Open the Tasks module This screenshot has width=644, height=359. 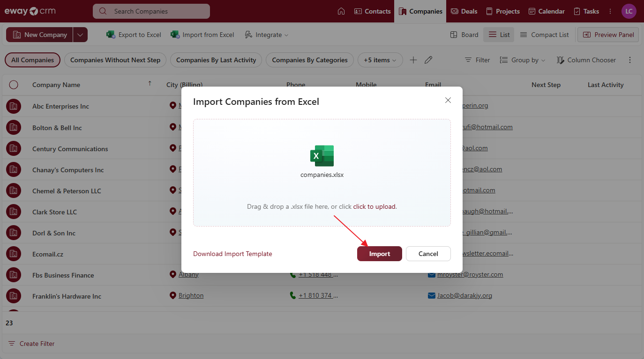point(586,11)
